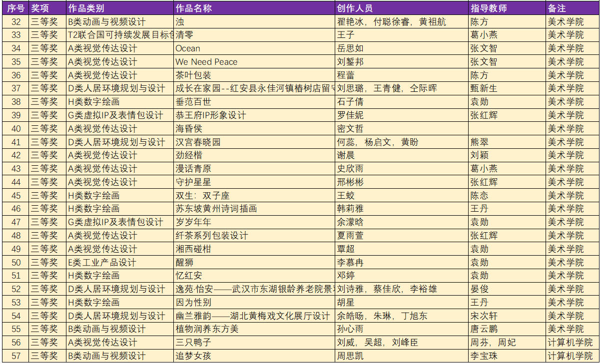Viewport: 603px width, 364px height.
Task: Click the "We Need Peace" cell
Action: [254, 62]
